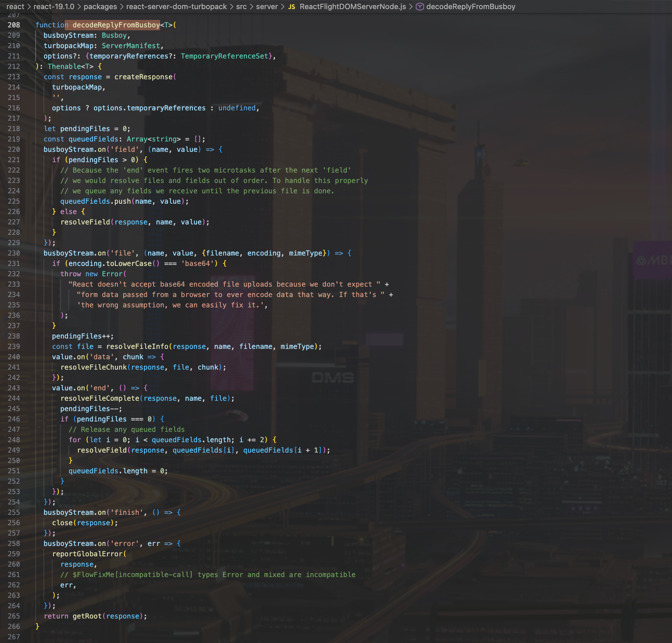Viewport: 672px width, 643px height.
Task: Open the ReactFlightDOMServerNode.js breadcrumb
Action: (353, 7)
